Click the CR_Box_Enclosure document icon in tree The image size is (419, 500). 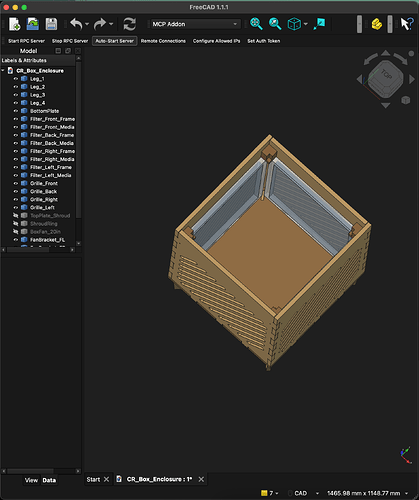point(10,71)
